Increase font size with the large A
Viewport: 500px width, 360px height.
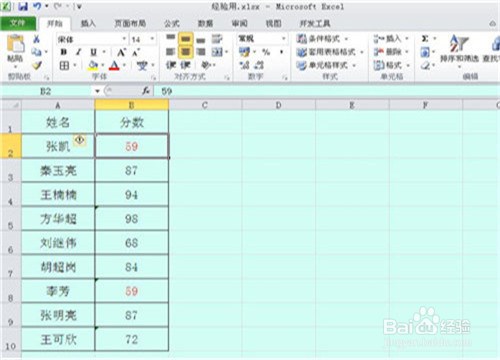coord(121,52)
